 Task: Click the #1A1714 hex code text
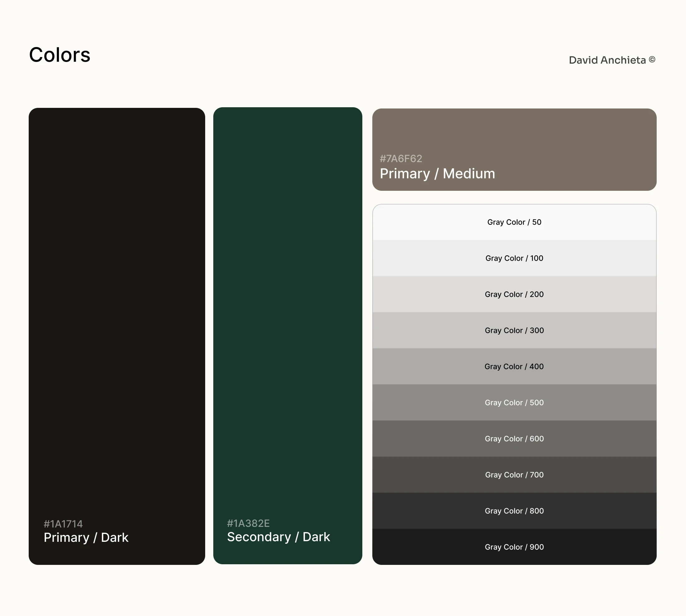[63, 524]
